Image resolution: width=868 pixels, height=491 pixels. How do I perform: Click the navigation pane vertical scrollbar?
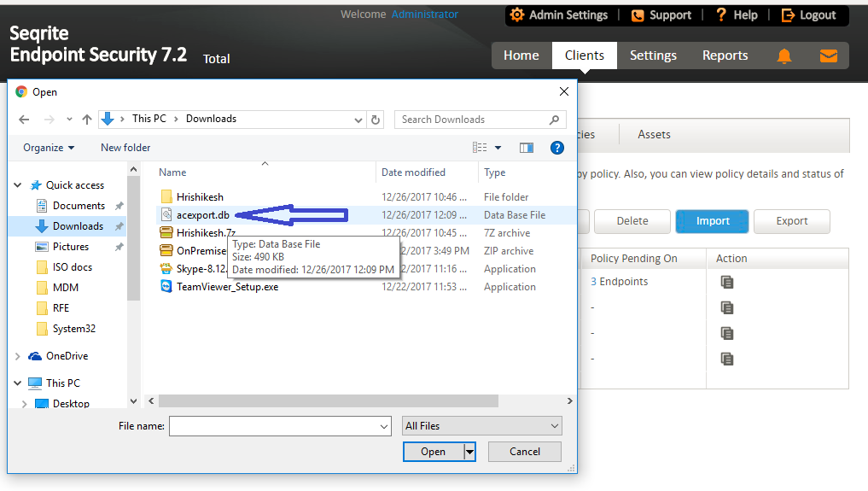133,238
